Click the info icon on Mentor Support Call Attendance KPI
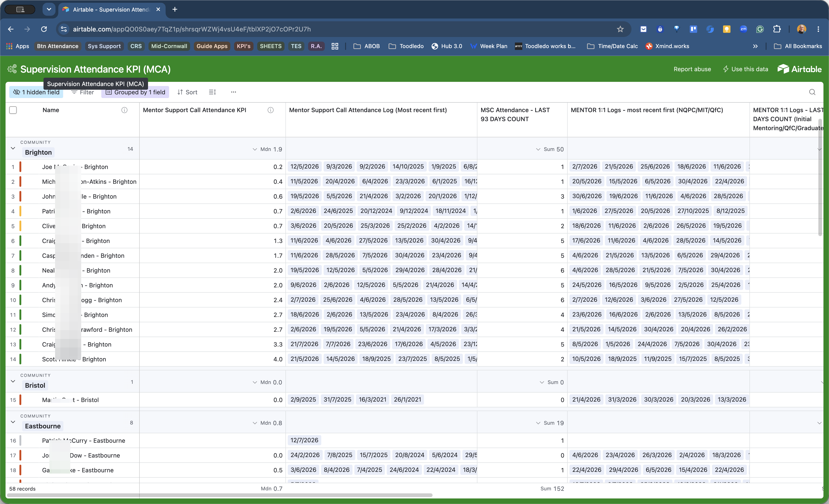The image size is (829, 504). coord(270,110)
